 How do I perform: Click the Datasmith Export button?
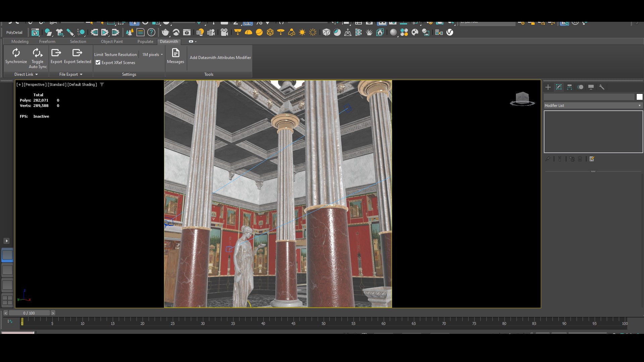coord(56,56)
